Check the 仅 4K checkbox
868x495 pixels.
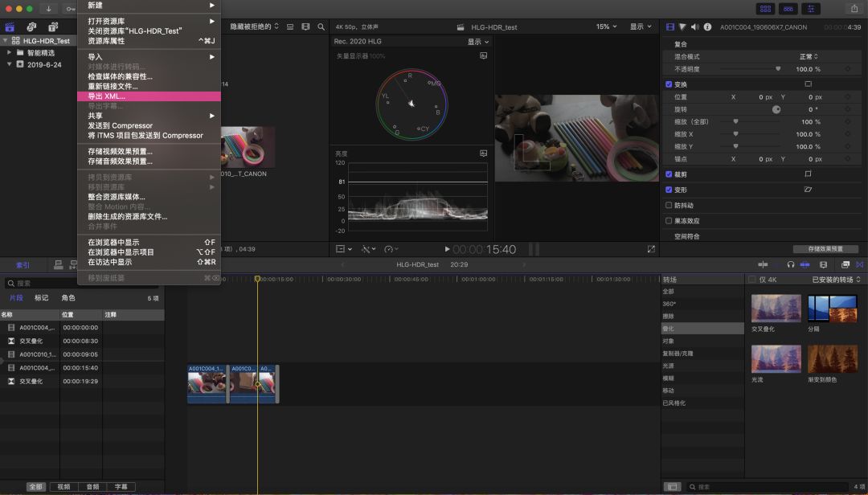[751, 280]
